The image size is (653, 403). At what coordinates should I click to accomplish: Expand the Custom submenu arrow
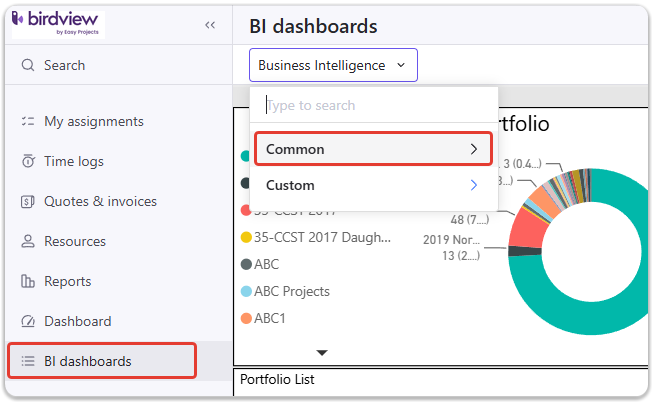pos(474,185)
